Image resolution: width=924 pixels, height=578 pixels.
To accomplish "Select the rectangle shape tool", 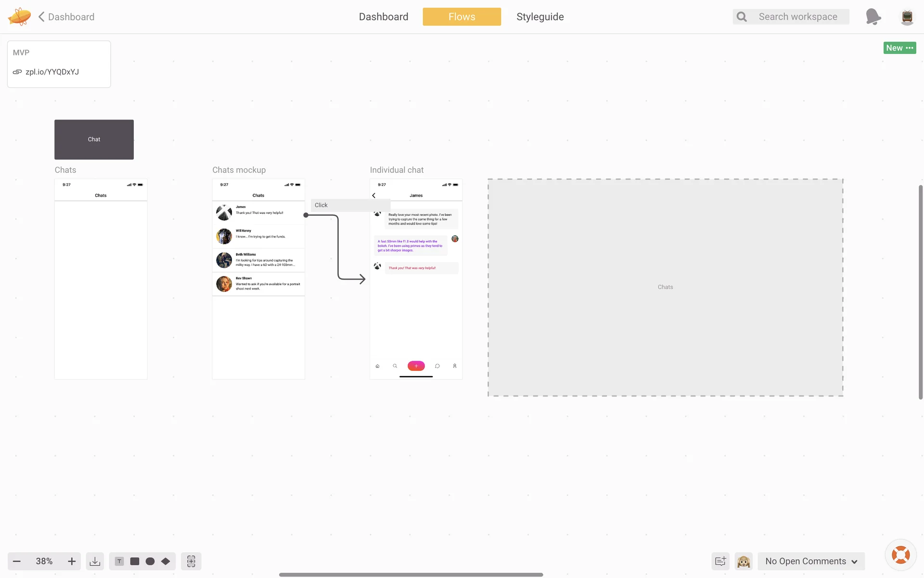I will coord(135,561).
